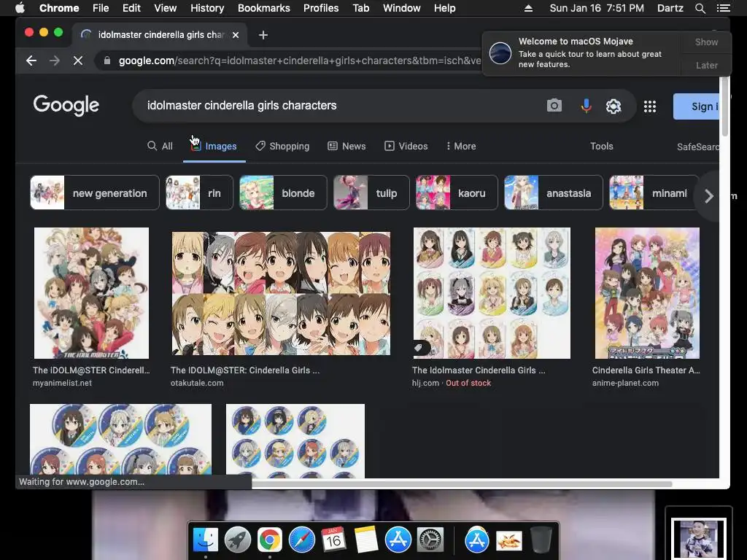The height and width of the screenshot is (560, 747).
Task: Open the View menu
Action: tap(166, 8)
